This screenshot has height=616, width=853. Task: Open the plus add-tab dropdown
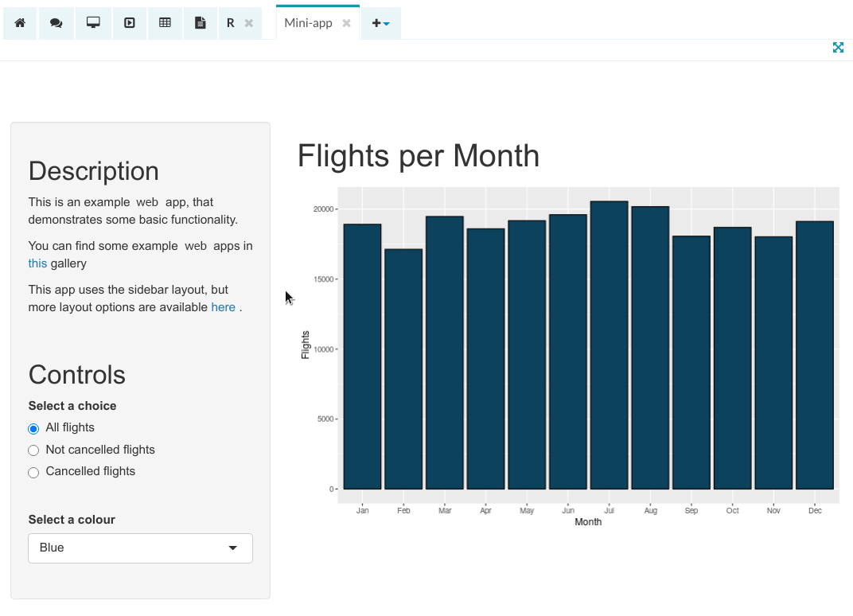pos(381,23)
